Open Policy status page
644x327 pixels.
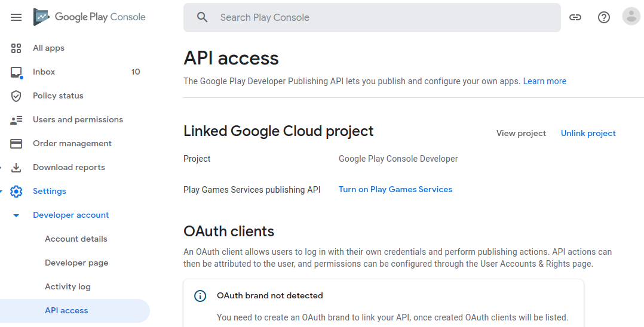coord(58,95)
